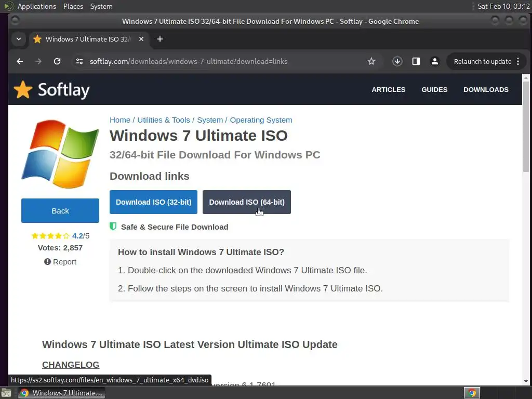
Task: Open the Places menu
Action: point(73,6)
